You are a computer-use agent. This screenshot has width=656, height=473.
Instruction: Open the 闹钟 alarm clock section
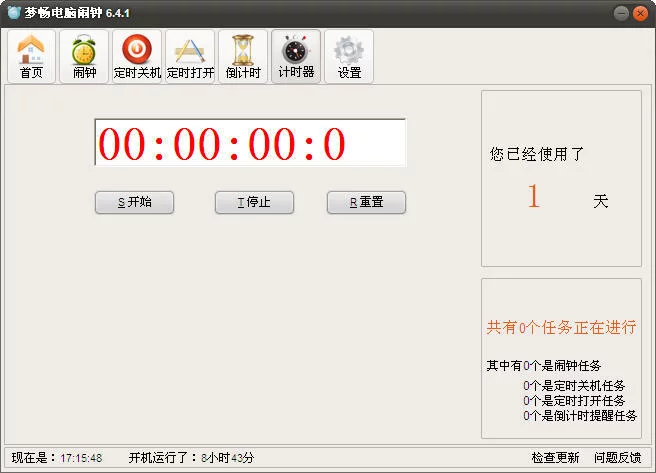(84, 56)
